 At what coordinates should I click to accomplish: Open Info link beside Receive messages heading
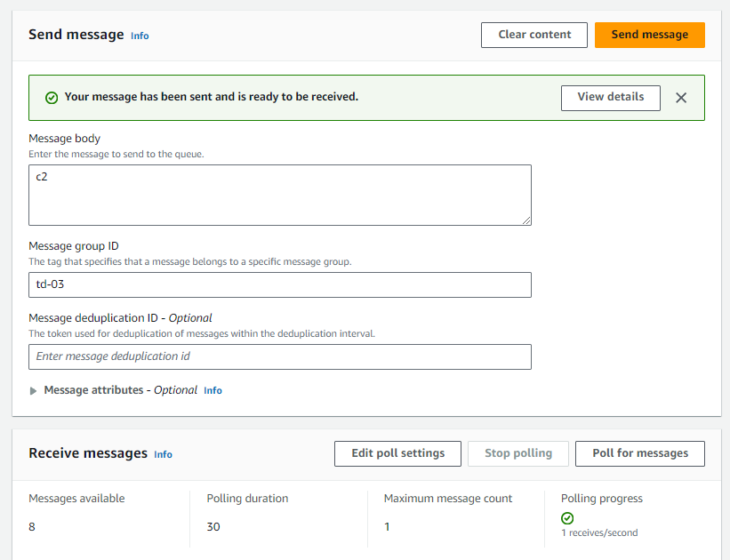163,454
